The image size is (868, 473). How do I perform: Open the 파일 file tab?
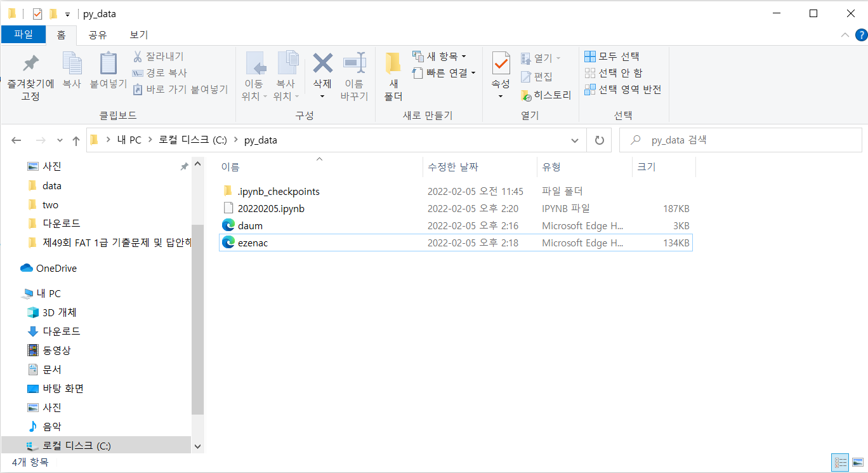[x=23, y=35]
